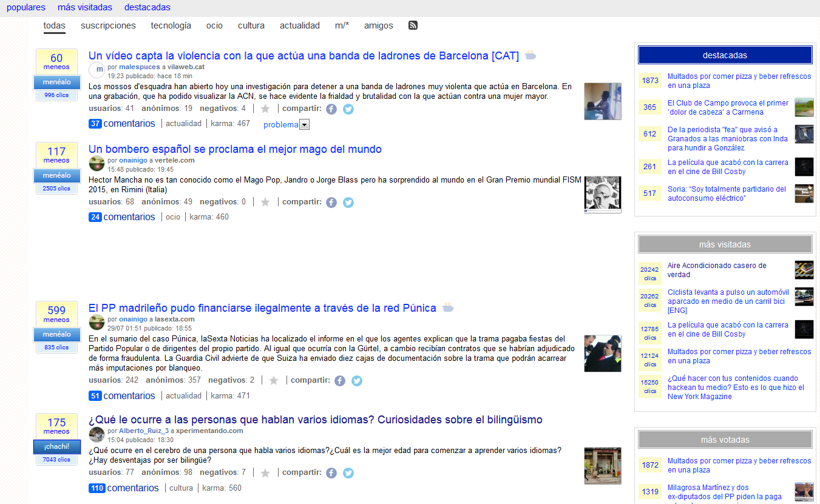
Task: Click thumbnail beside 'Ciclista levanta a pulso' link
Action: pos(804,297)
